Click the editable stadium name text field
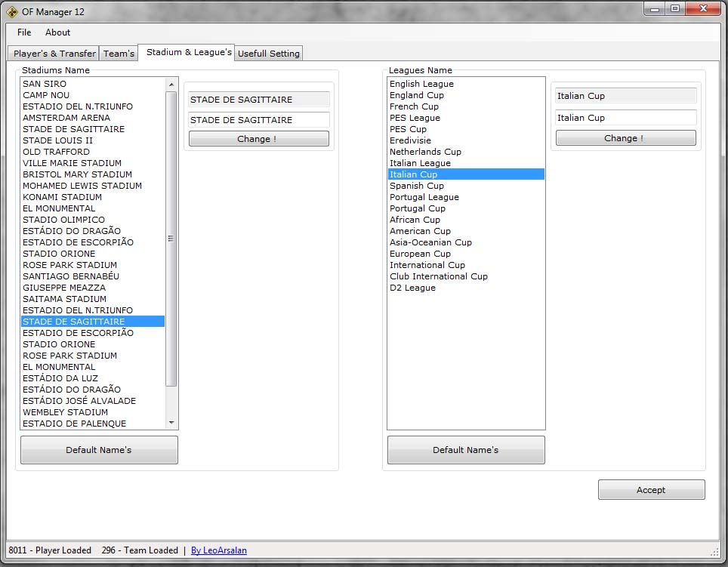This screenshot has height=567, width=728. tap(258, 120)
